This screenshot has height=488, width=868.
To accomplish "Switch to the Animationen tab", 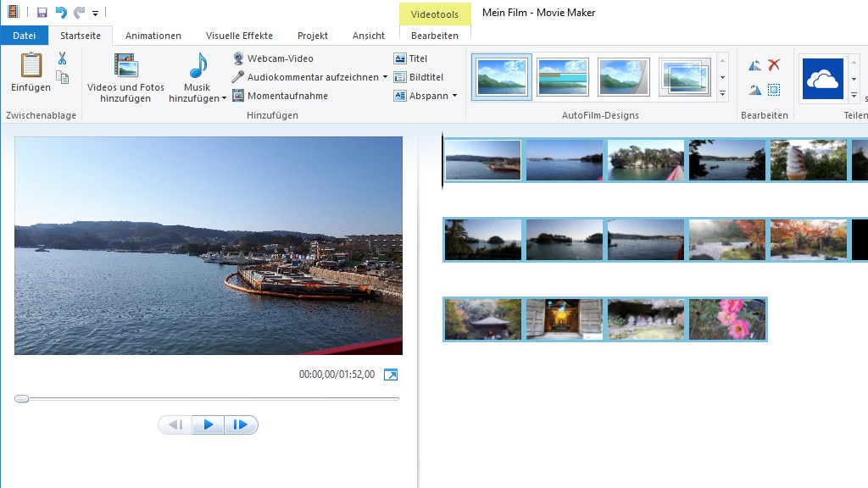I will point(153,36).
